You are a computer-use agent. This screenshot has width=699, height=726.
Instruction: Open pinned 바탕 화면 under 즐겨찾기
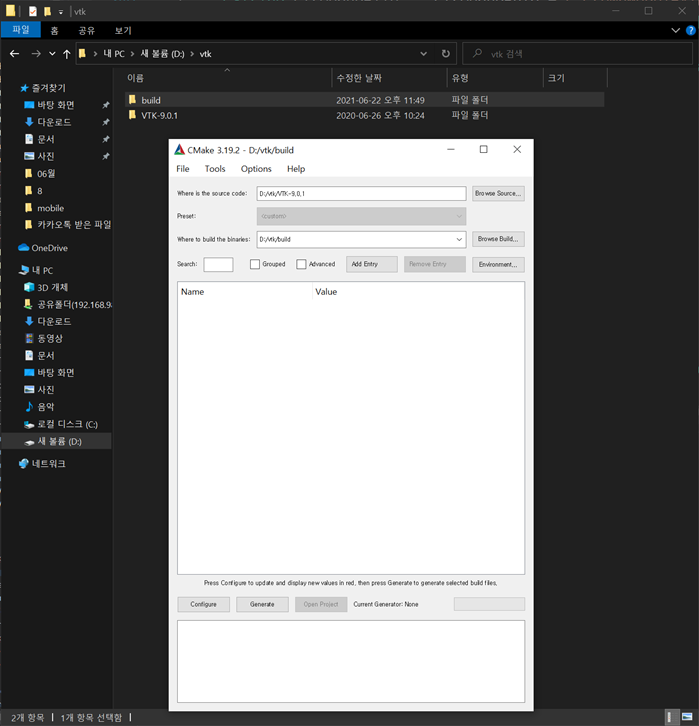point(49,105)
